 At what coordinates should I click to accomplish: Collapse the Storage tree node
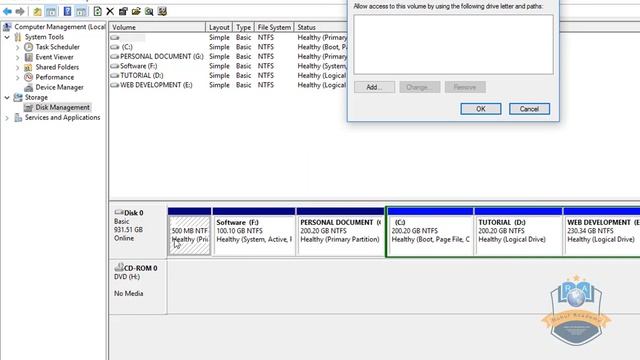tap(7, 98)
